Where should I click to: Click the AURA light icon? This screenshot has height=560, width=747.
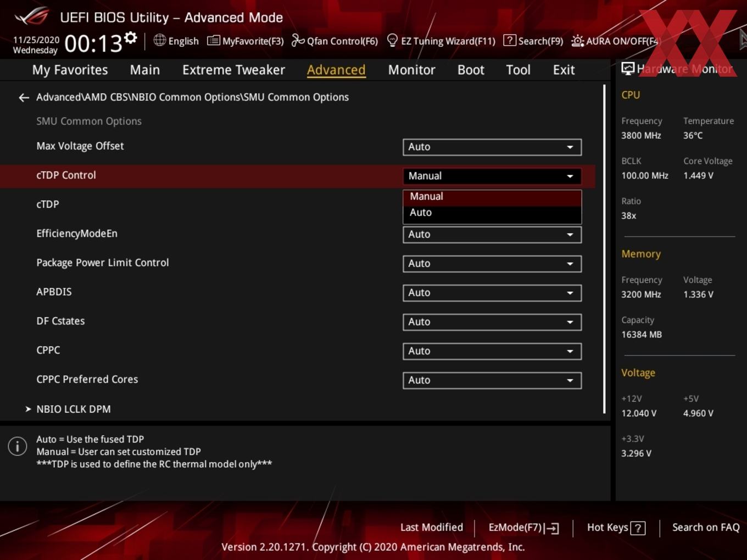[x=577, y=41]
